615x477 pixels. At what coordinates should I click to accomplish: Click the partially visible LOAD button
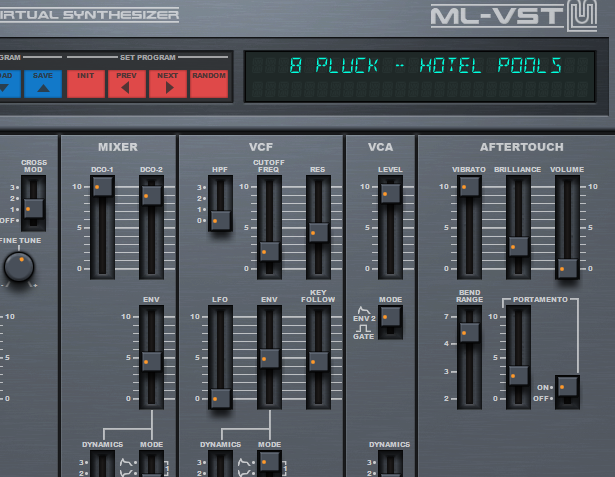[10, 84]
